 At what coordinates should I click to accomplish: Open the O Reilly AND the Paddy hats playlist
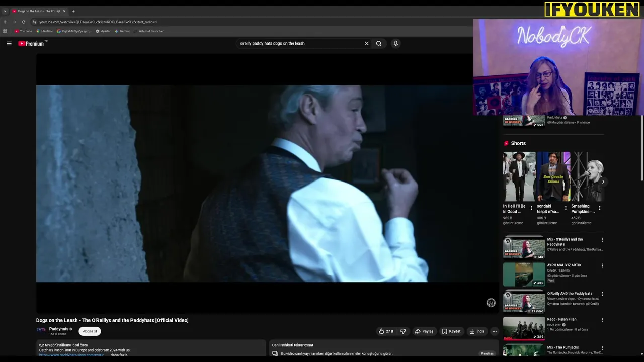click(524, 302)
